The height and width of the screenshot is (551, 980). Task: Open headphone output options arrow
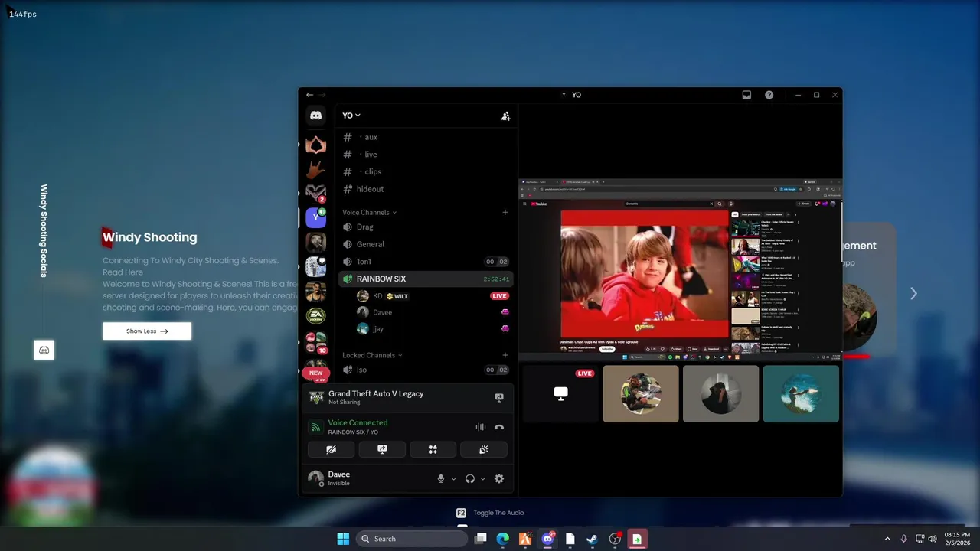482,479
